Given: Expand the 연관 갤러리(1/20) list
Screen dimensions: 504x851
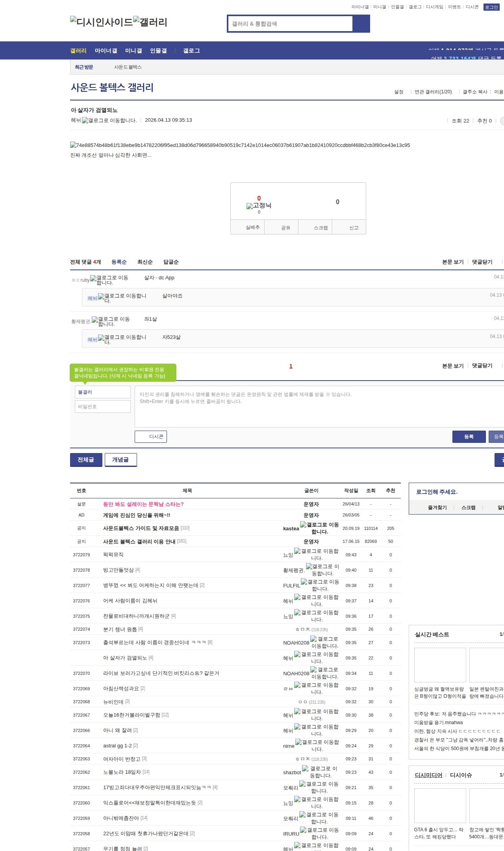Looking at the screenshot, I should click(x=433, y=92).
